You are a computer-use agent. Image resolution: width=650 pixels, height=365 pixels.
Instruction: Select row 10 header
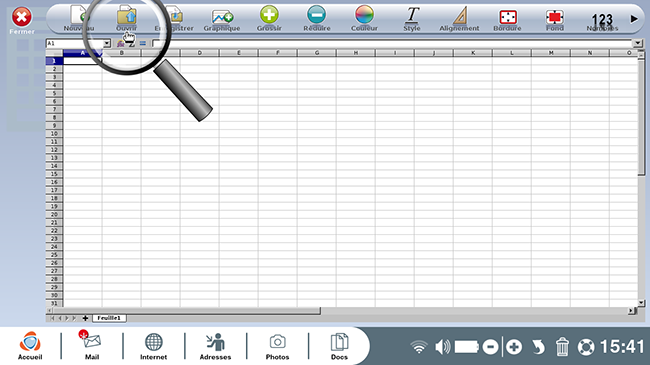pos(54,134)
